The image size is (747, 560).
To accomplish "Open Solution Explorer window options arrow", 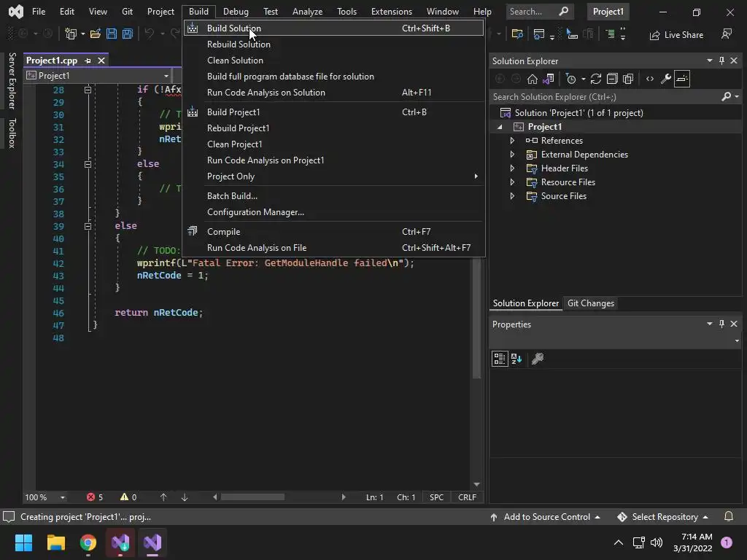I will [x=709, y=61].
